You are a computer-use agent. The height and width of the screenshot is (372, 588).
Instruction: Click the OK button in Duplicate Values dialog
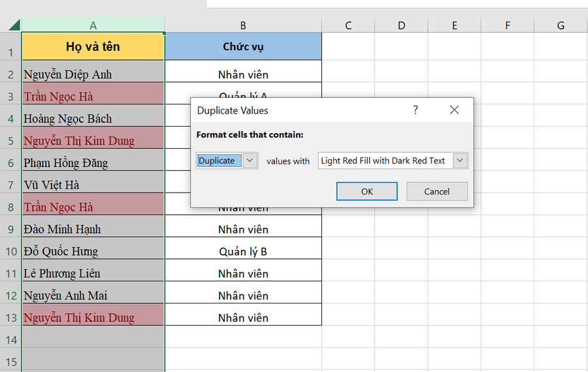(367, 191)
